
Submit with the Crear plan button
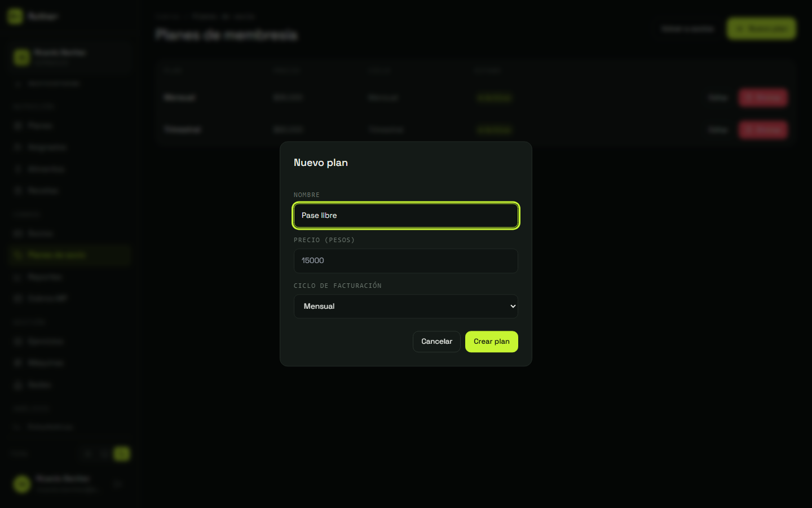491,341
